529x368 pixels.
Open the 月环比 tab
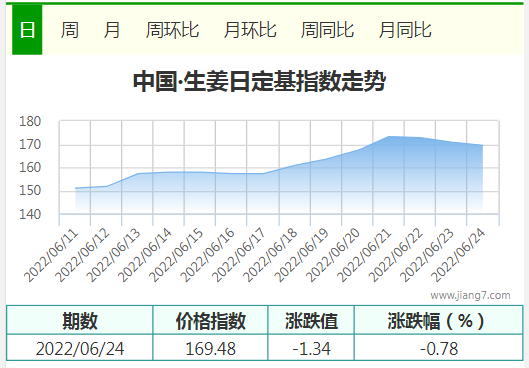tap(250, 30)
